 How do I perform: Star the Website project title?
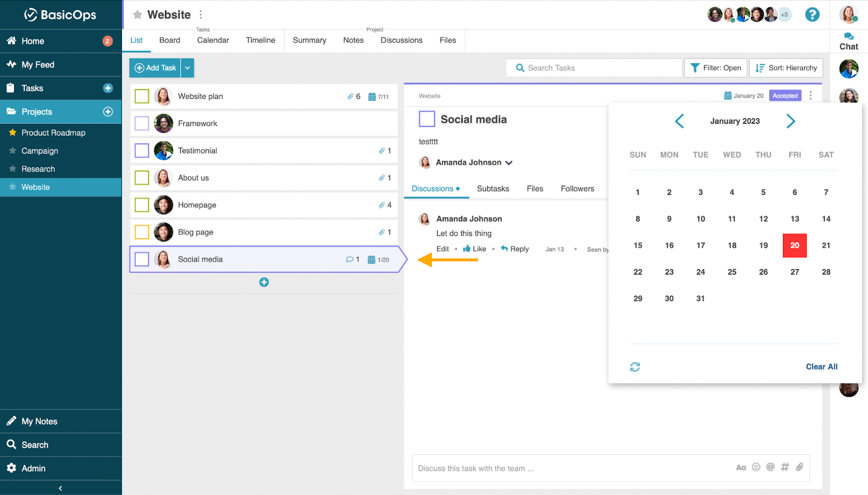coord(138,15)
